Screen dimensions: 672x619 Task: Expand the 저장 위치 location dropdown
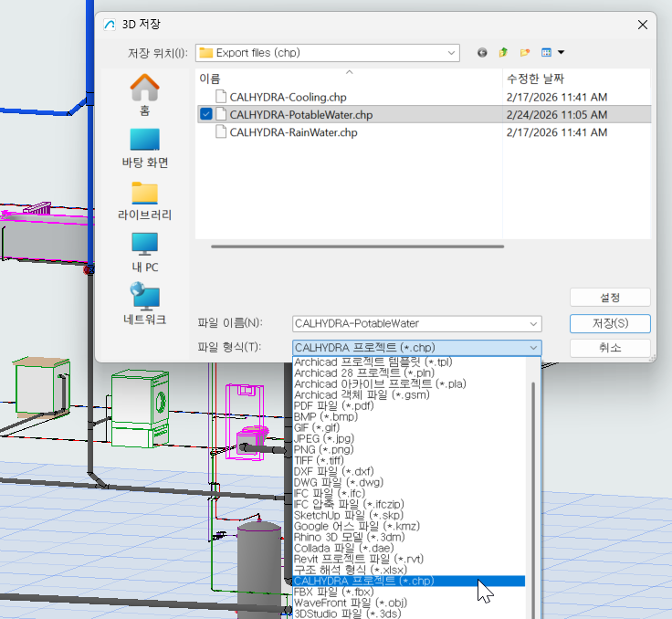pos(451,53)
